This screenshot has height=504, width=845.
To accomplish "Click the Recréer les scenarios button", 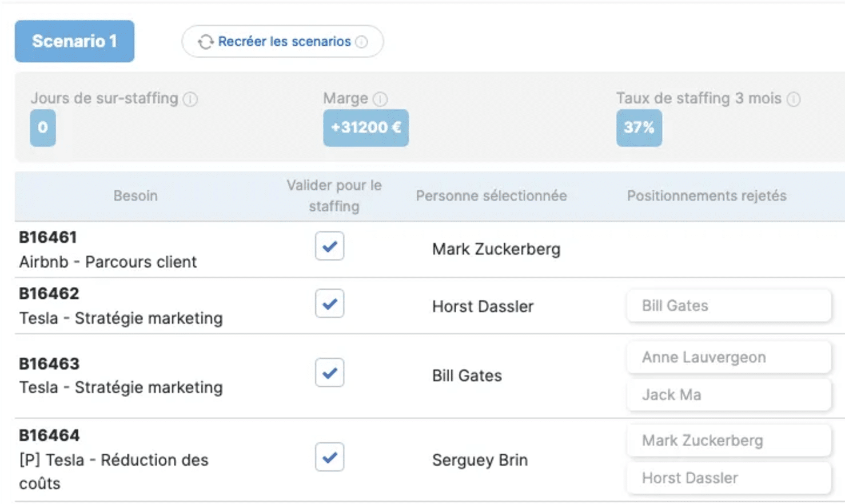I will pyautogui.click(x=282, y=41).
